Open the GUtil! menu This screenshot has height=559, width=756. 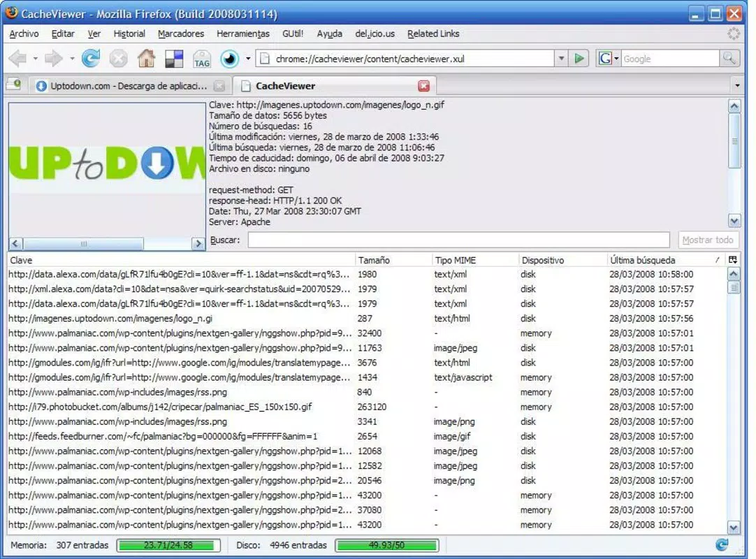click(293, 34)
